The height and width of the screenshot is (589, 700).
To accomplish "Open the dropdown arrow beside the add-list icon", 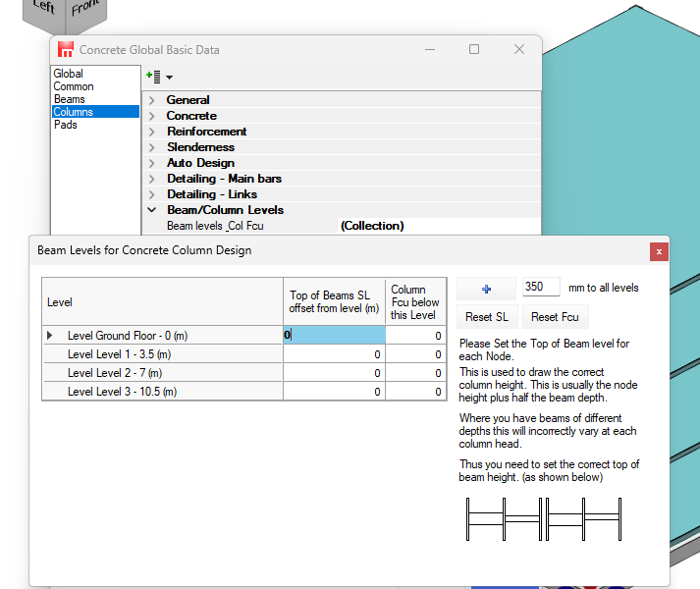I will [x=169, y=78].
